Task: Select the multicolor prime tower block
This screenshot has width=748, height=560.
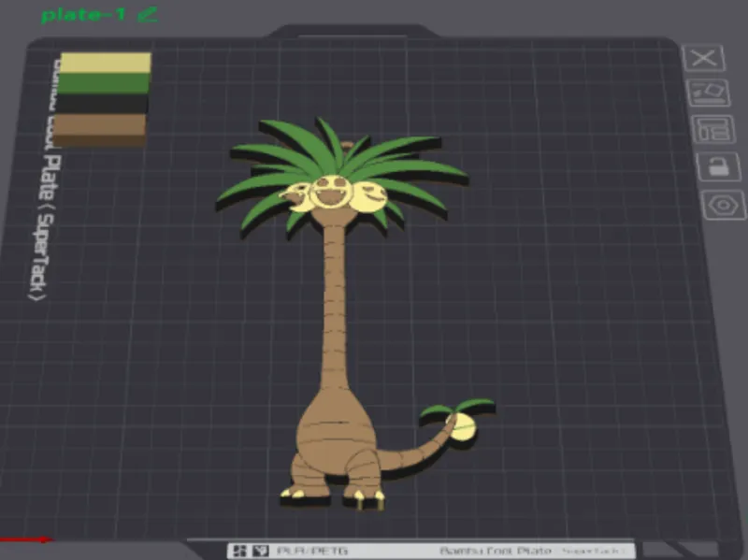Action: 102,100
